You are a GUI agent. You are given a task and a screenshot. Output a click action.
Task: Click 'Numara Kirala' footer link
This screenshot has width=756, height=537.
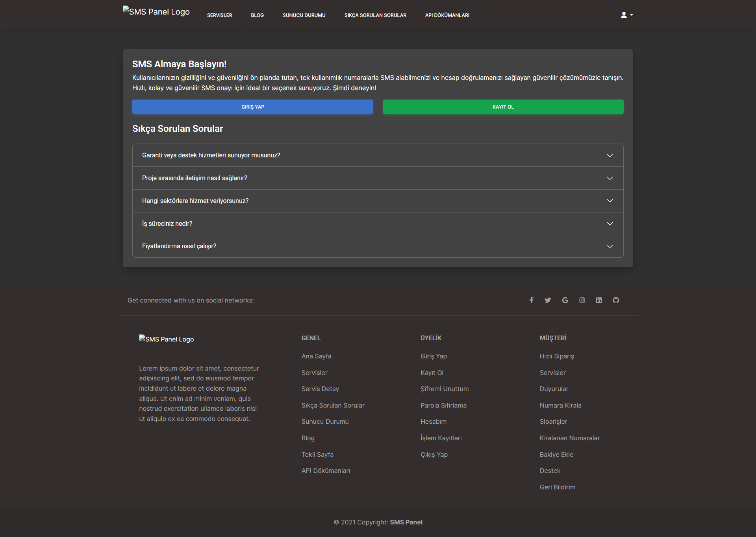(x=560, y=405)
